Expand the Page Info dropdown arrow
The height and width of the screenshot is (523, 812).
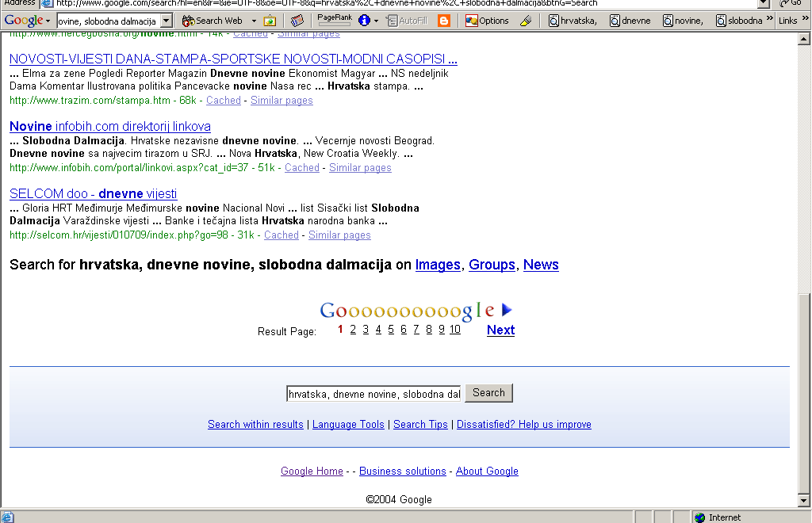point(376,21)
